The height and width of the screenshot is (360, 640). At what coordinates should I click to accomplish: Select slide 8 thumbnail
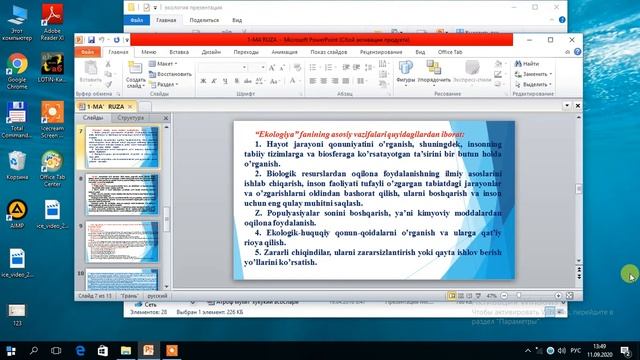[122, 195]
